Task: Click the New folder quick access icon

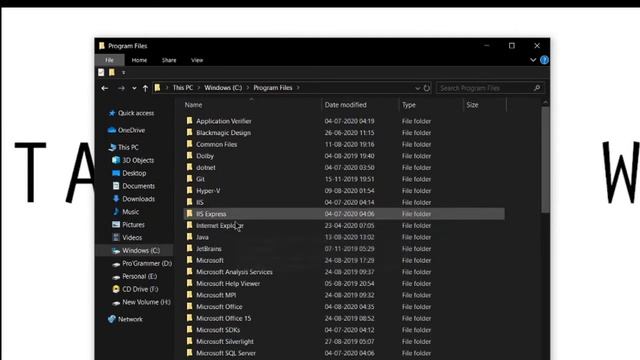Action: coord(112,73)
